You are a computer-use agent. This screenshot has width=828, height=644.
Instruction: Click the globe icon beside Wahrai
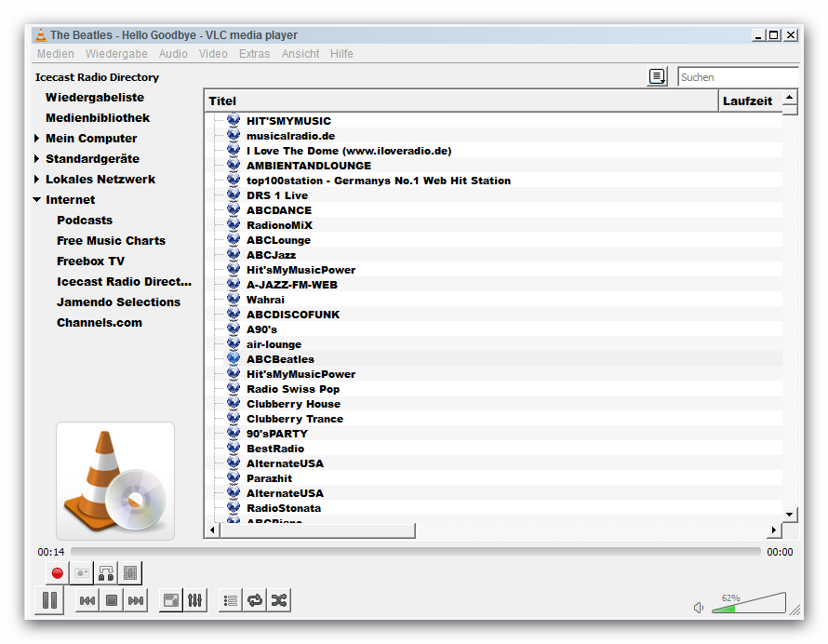coord(234,299)
